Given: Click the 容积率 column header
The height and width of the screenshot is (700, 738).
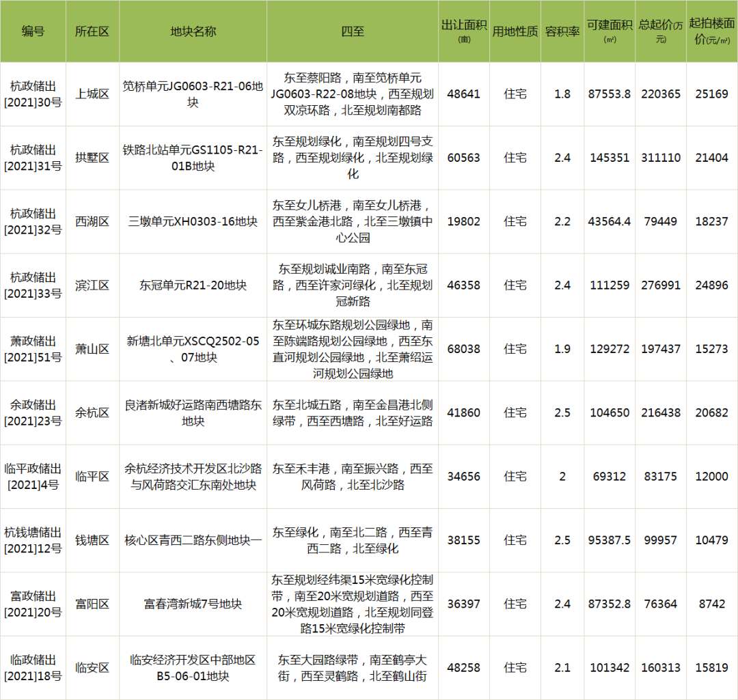Looking at the screenshot, I should click(x=562, y=31).
